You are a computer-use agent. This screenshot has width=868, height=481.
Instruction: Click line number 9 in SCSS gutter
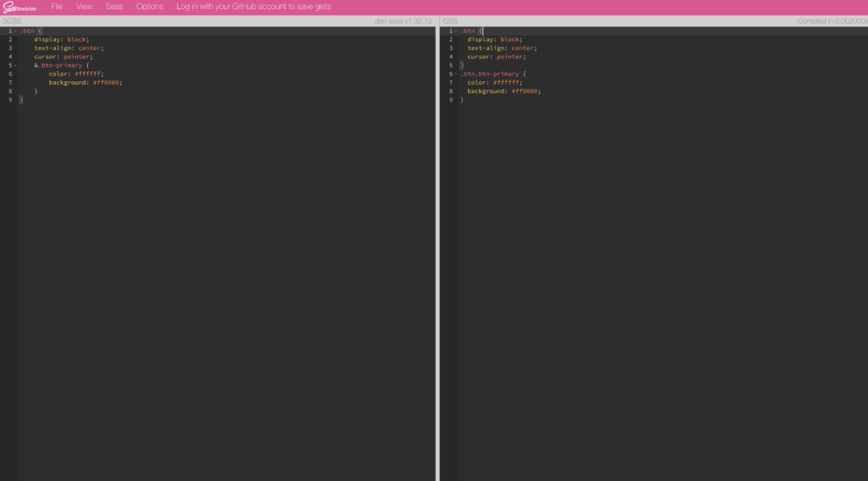[9, 100]
